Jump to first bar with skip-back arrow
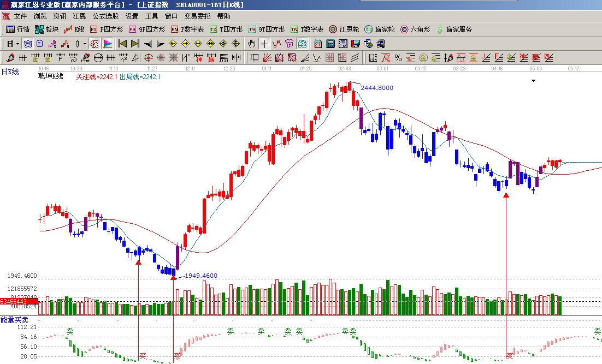 (122, 44)
